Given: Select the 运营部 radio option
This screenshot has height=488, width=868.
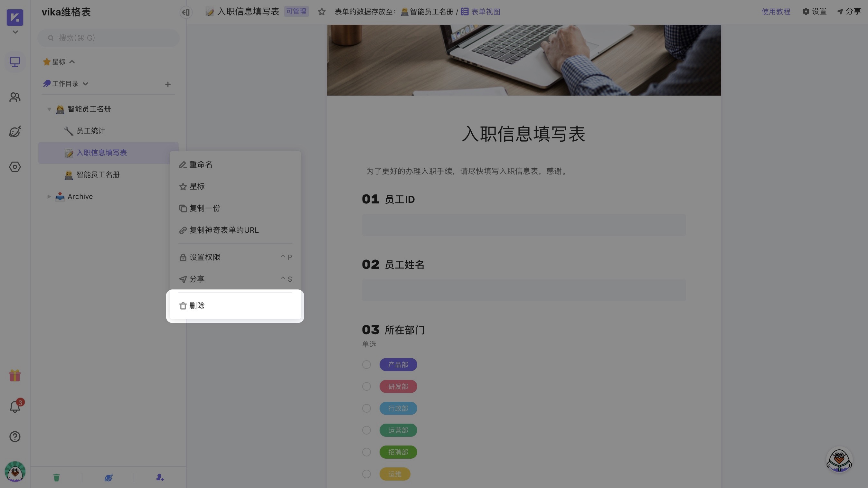Looking at the screenshot, I should (x=366, y=430).
